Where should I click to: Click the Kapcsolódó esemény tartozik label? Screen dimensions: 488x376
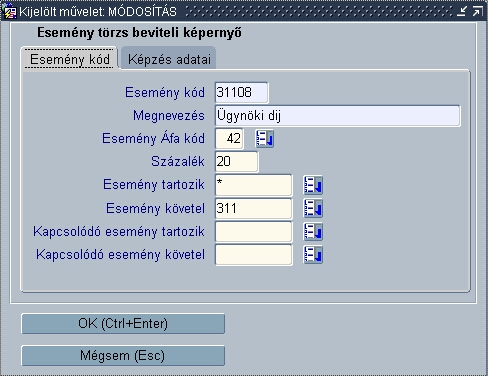point(119,231)
